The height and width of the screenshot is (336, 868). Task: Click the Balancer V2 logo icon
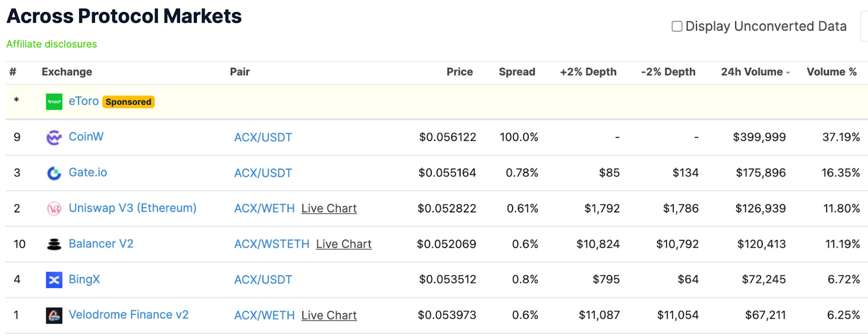point(54,244)
